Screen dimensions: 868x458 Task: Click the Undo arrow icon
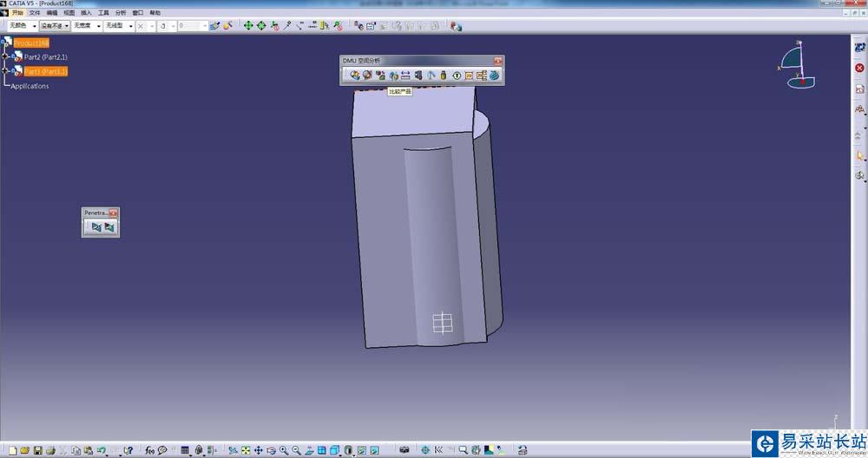102,451
